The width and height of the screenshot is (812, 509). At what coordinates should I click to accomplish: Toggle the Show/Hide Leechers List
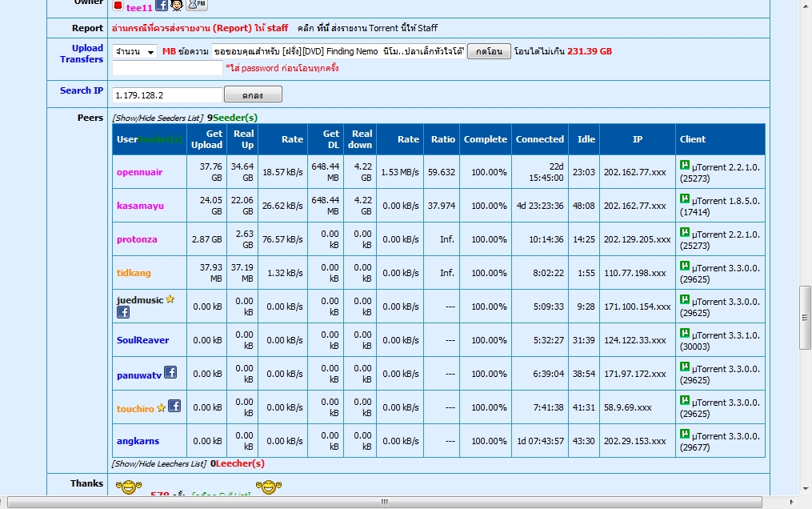[x=159, y=464]
